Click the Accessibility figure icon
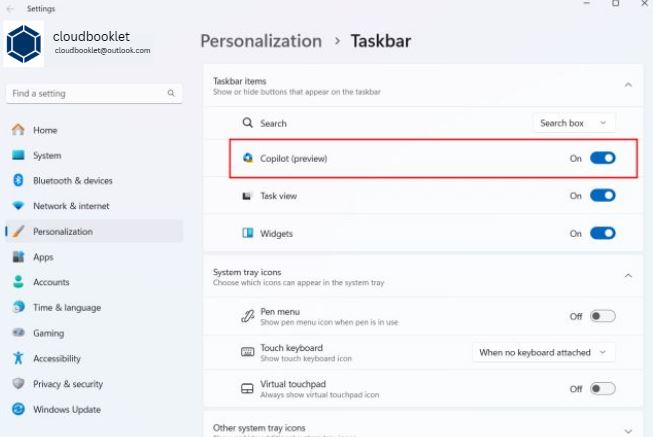This screenshot has height=437, width=653. [18, 358]
